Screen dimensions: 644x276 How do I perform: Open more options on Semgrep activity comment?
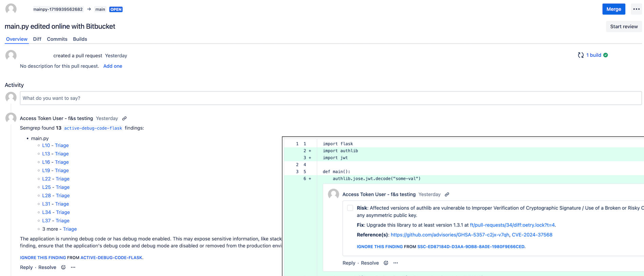(x=73, y=268)
